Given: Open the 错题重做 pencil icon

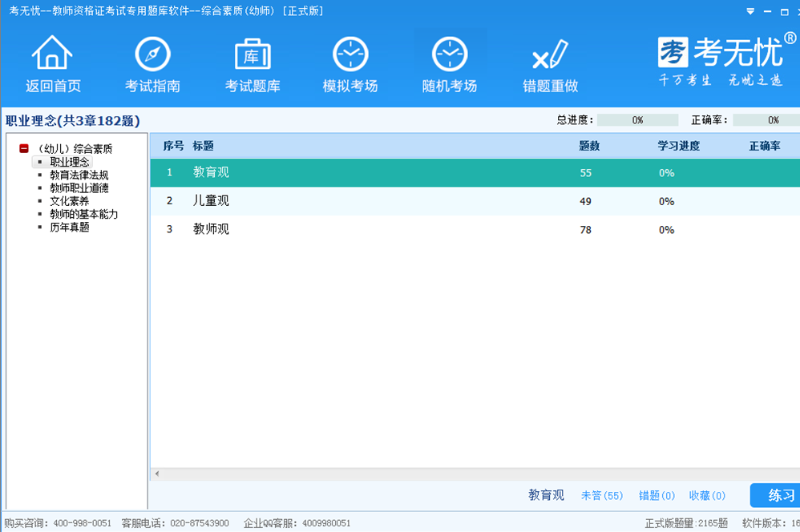Looking at the screenshot, I should [x=550, y=54].
